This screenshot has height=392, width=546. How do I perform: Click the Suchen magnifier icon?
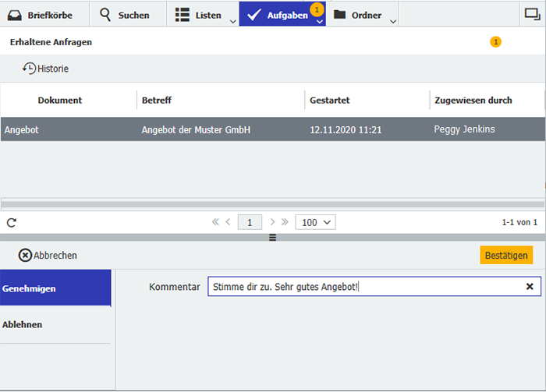[x=105, y=15]
